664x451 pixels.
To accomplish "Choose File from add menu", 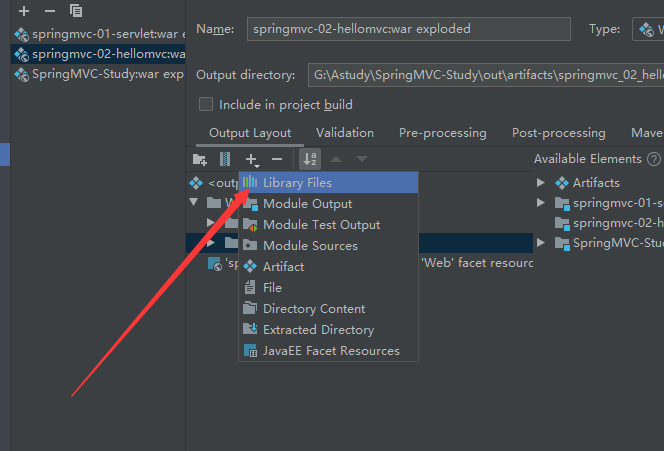I will (329, 288).
